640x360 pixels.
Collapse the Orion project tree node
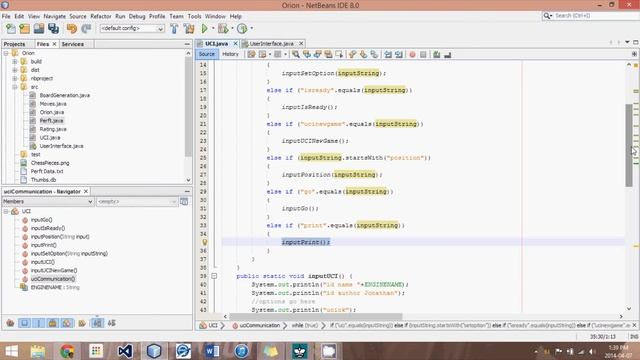tap(6, 53)
